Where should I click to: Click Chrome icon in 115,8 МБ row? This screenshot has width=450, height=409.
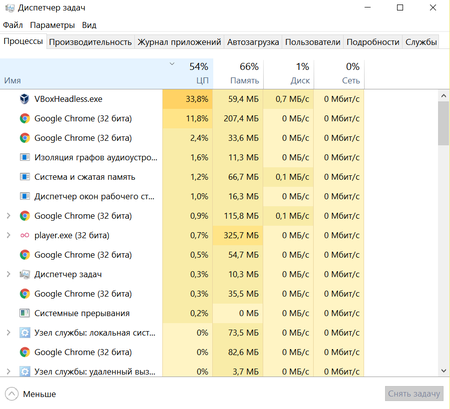pyautogui.click(x=24, y=216)
